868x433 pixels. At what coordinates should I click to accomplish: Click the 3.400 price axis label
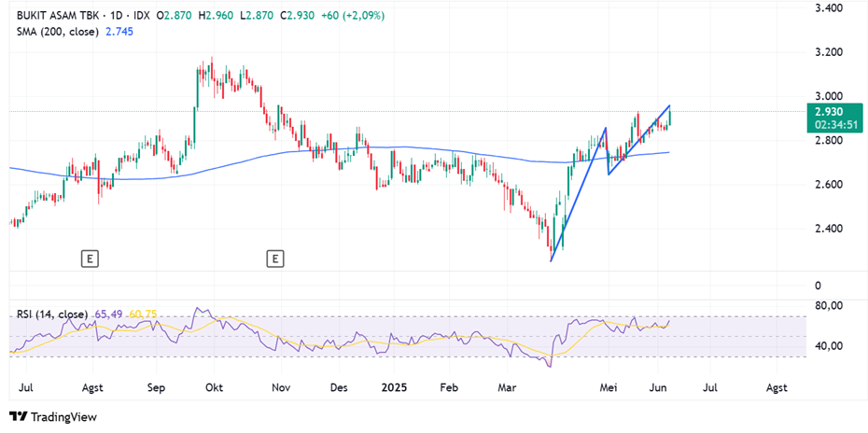pyautogui.click(x=828, y=8)
